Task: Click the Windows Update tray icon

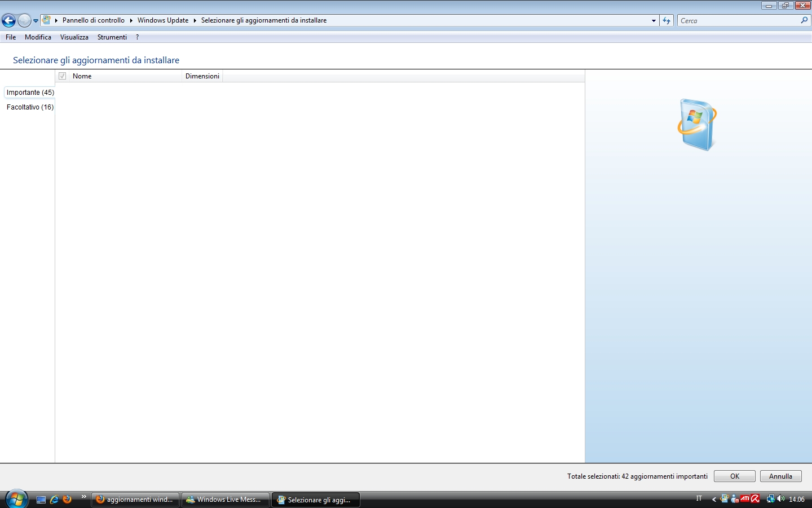Action: coord(725,499)
